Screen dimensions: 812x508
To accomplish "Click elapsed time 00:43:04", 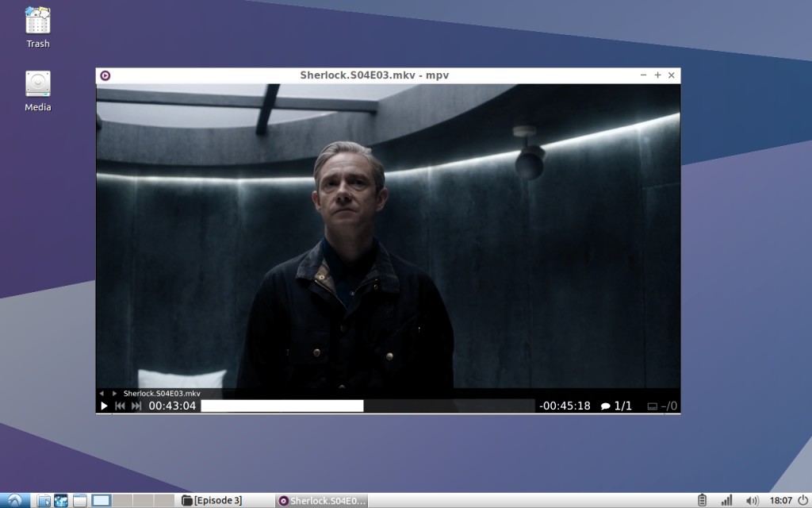I will [172, 406].
